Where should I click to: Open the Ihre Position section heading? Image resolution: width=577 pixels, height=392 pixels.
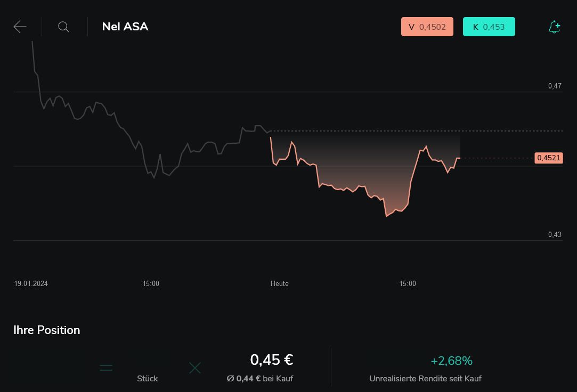click(x=47, y=330)
